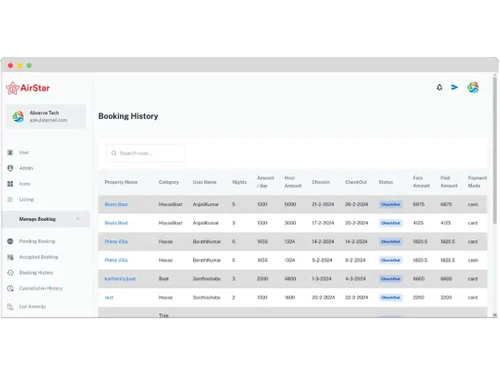This screenshot has width=500, height=375.
Task: Click the Category column header
Action: [169, 182]
